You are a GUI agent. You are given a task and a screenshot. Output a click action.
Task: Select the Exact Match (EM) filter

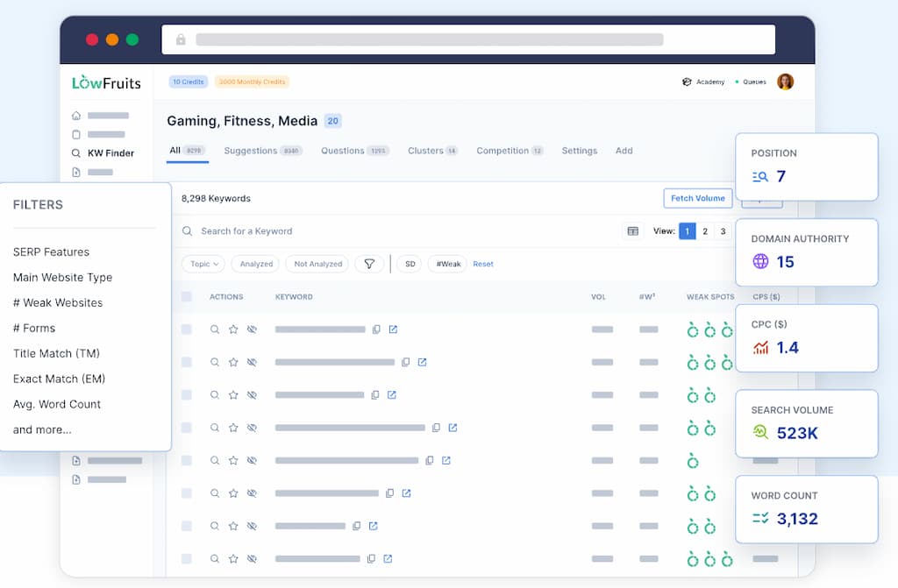(x=59, y=379)
